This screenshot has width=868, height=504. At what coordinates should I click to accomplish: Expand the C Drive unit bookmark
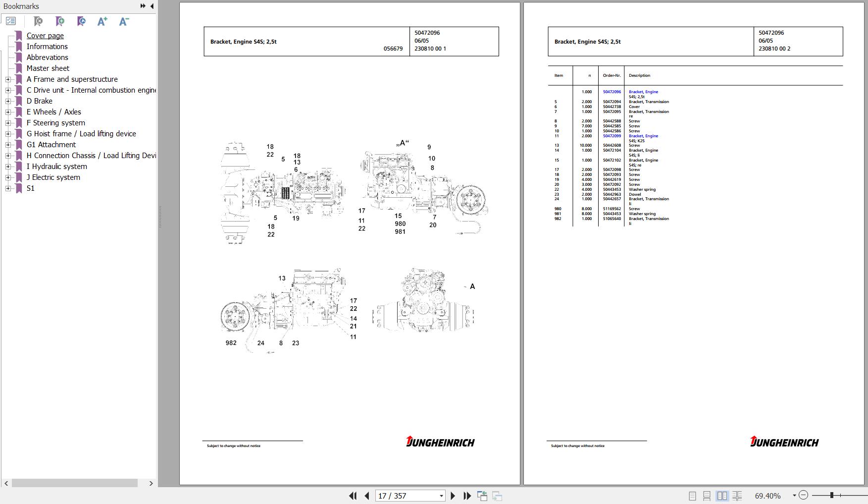tap(8, 90)
